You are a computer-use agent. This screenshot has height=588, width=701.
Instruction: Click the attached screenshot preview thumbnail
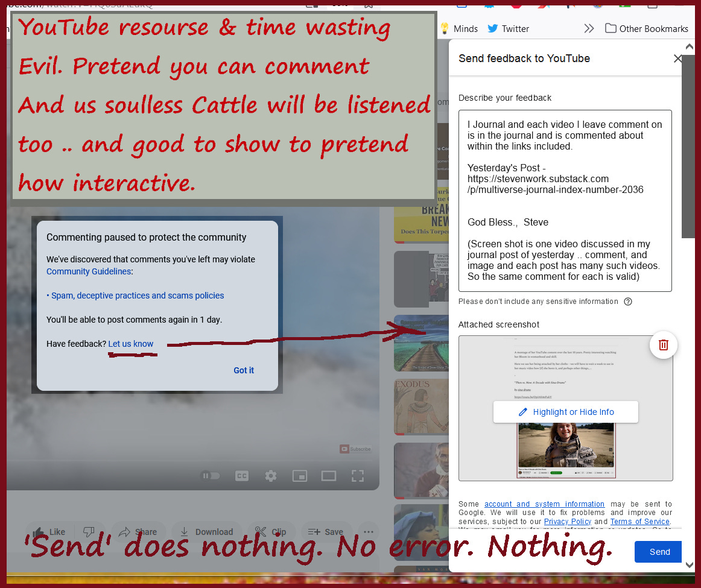565,408
